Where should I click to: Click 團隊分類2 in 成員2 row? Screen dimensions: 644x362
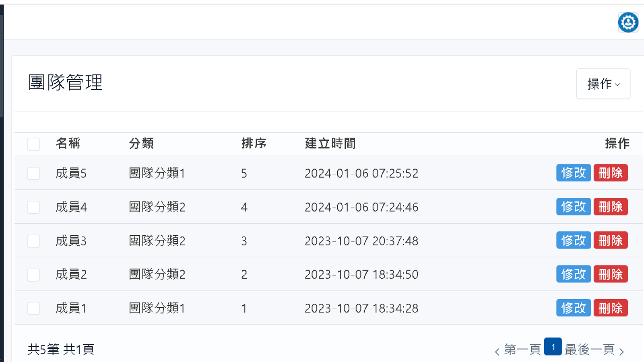(x=157, y=274)
